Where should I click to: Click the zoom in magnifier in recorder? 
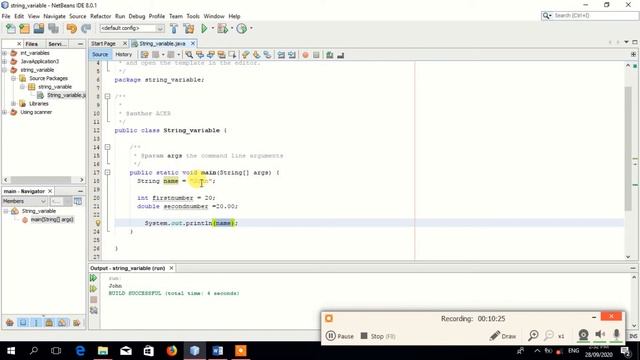(x=533, y=336)
